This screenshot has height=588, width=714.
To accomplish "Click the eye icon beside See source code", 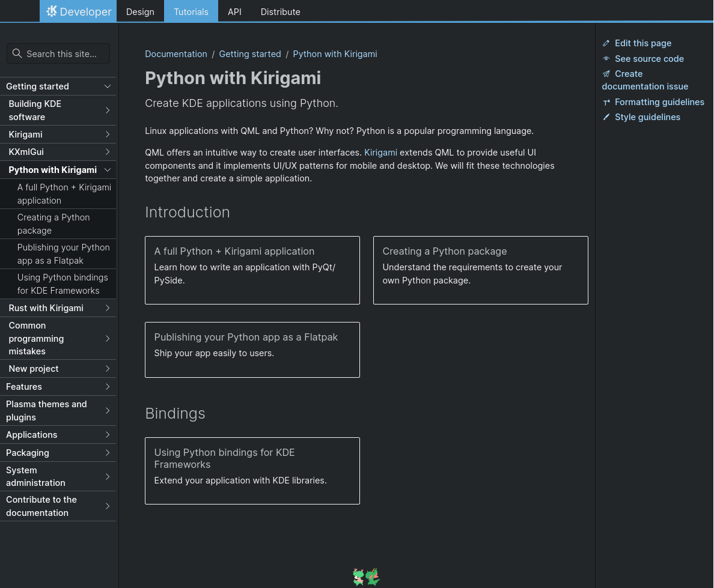I will point(606,59).
